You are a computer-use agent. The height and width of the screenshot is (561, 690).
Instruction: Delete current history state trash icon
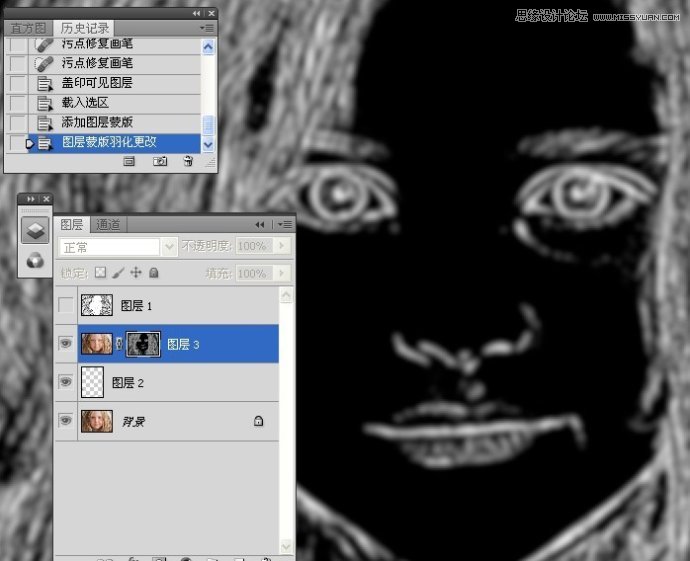[x=188, y=161]
